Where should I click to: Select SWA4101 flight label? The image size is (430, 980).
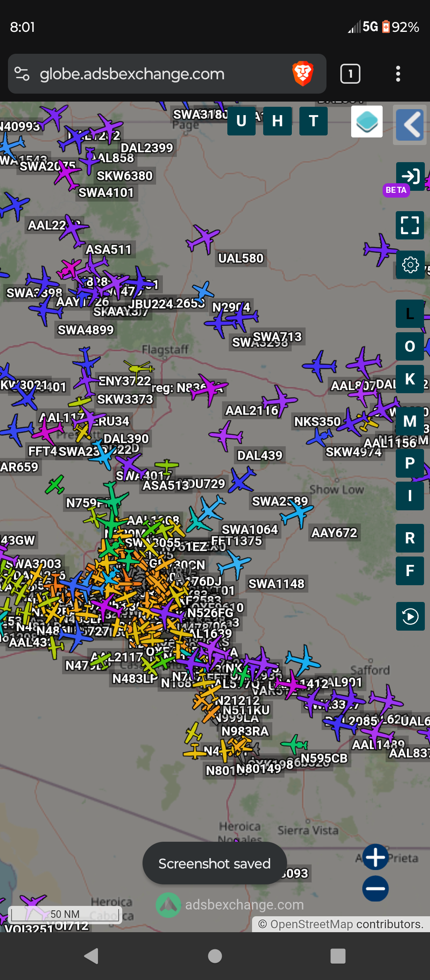tap(106, 192)
